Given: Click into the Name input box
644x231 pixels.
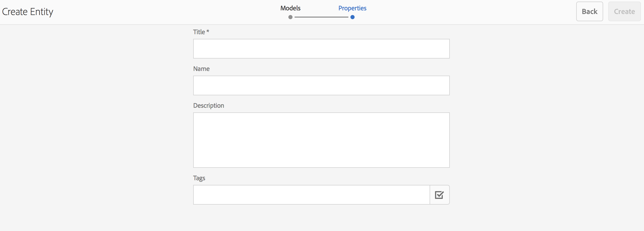Looking at the screenshot, I should click(x=321, y=85).
